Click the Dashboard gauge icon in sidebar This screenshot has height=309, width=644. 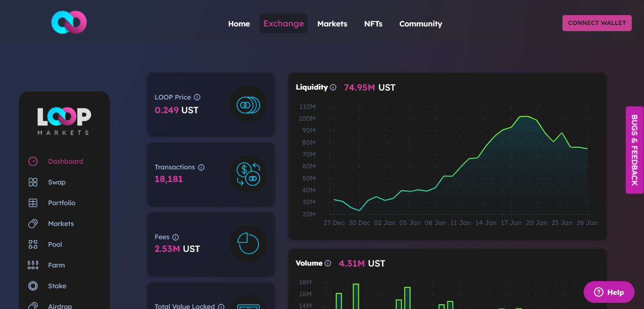(x=33, y=161)
